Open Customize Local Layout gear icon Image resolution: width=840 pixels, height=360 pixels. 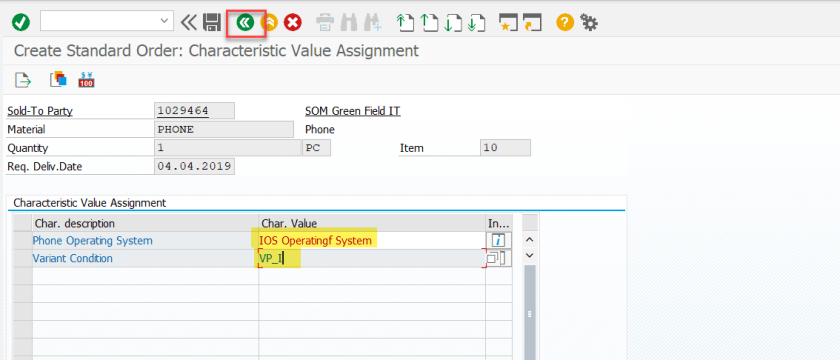[589, 22]
